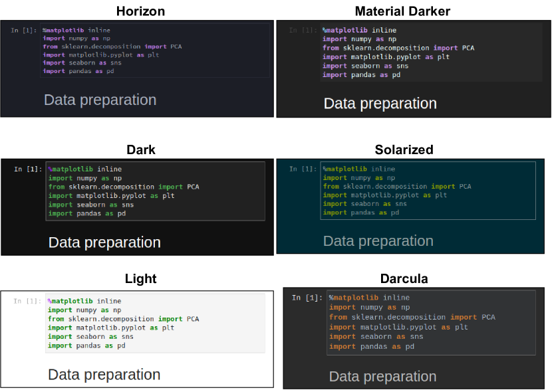This screenshot has width=552, height=392.
Task: Place cursor in Darcula theme code cell
Action: click(x=430, y=322)
